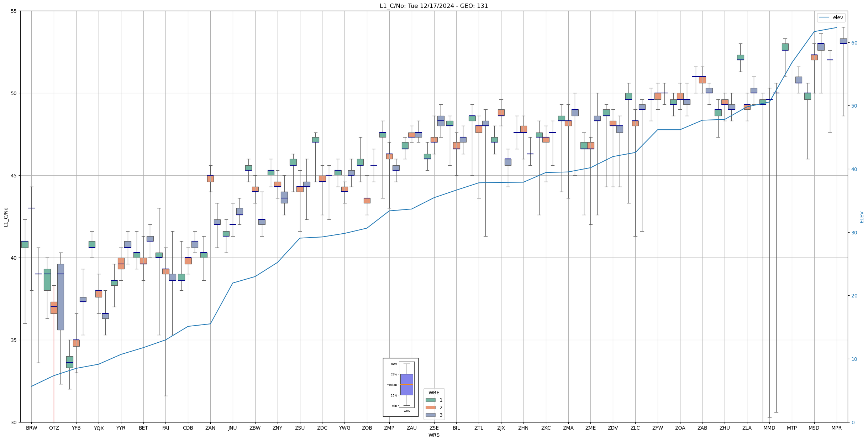This screenshot has width=868, height=441.
Task: Click the blue-gray WRE 3 legend swatch
Action: click(x=430, y=415)
